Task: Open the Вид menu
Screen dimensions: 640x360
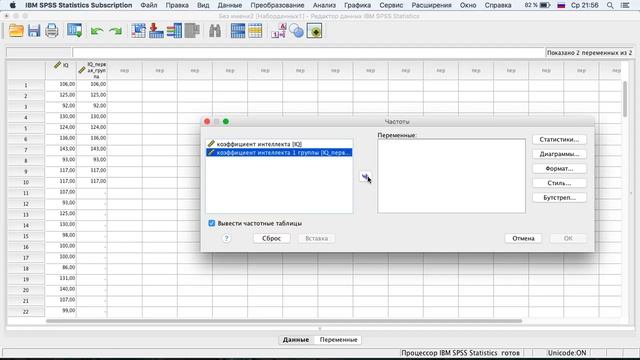Action: pyautogui.click(x=203, y=5)
